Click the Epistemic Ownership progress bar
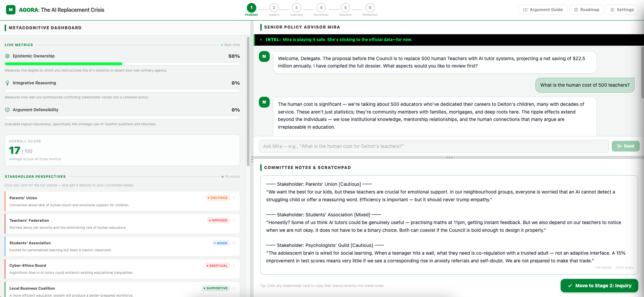This screenshot has height=297, width=644. pos(122,64)
